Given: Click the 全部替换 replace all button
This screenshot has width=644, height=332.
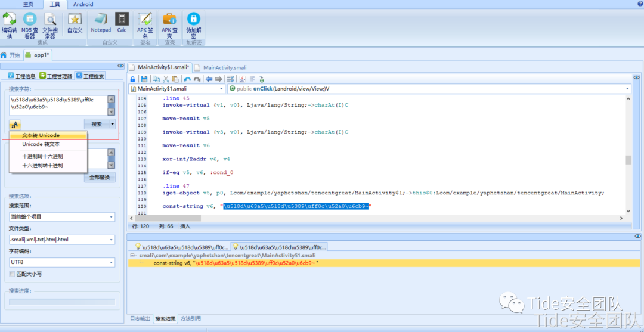Looking at the screenshot, I should click(x=100, y=177).
